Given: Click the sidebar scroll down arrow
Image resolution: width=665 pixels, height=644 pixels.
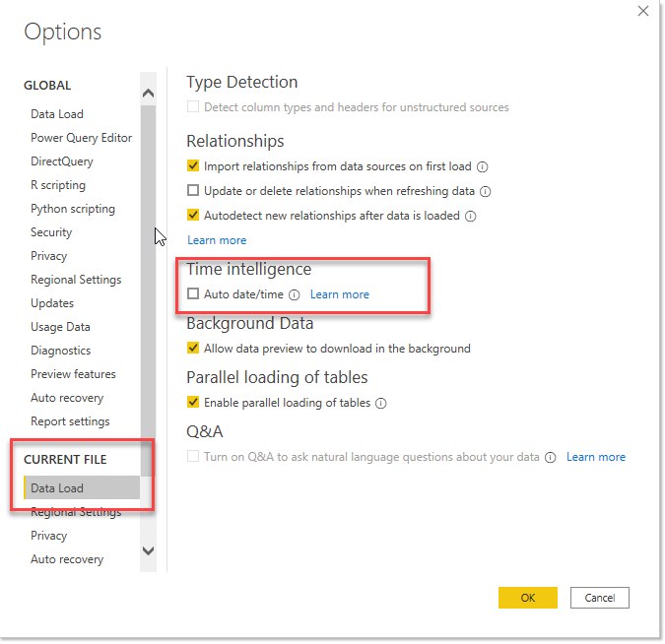Looking at the screenshot, I should tap(148, 551).
